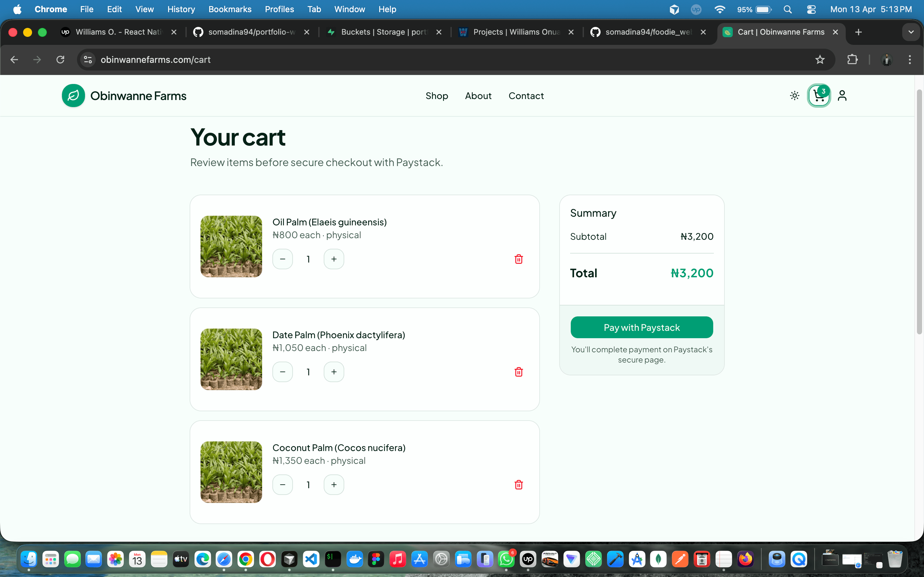The height and width of the screenshot is (577, 924).
Task: Reload the current page
Action: tap(60, 60)
